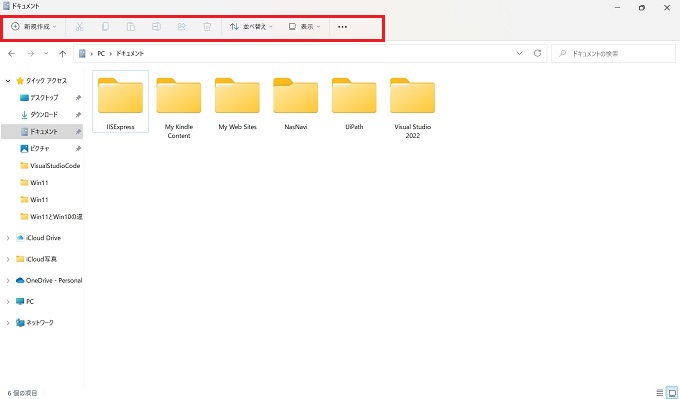Select PC in the navigation pane
Screen dimensions: 680x399
tap(25, 301)
